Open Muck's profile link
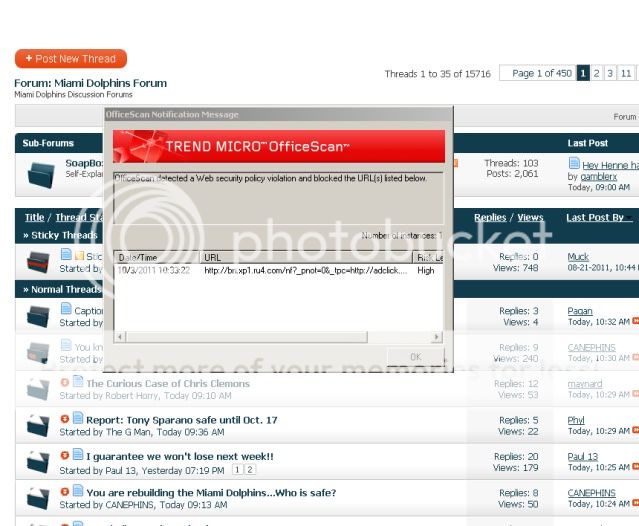This screenshot has height=526, width=639. point(578,257)
